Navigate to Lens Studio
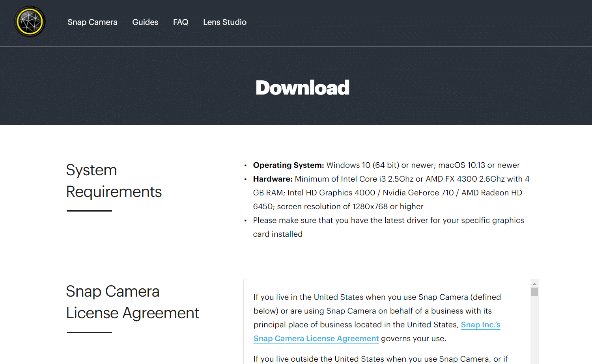 (225, 22)
